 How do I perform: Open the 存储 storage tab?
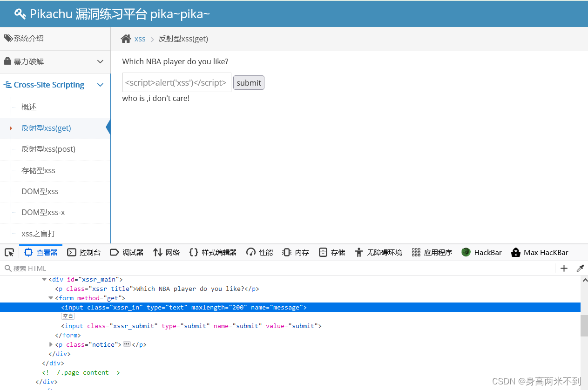click(x=331, y=252)
